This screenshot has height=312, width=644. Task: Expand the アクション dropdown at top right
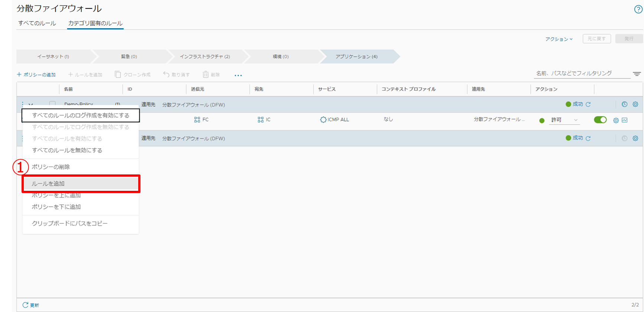(x=559, y=39)
